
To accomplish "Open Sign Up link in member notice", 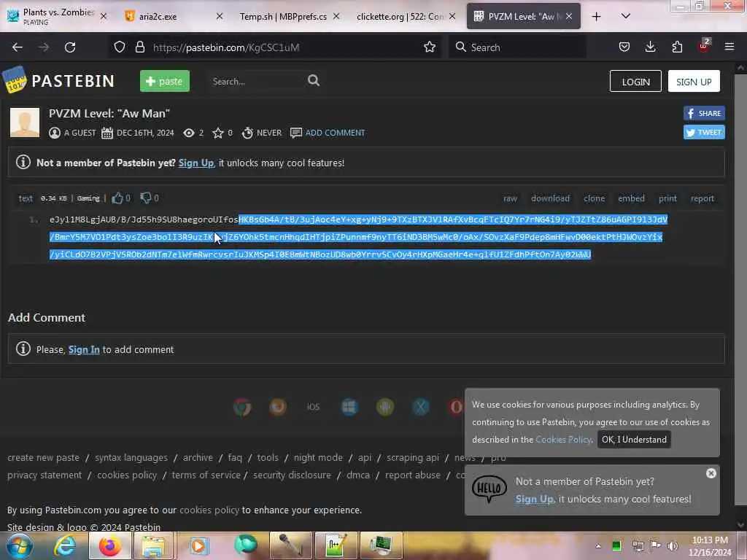I will click(196, 163).
